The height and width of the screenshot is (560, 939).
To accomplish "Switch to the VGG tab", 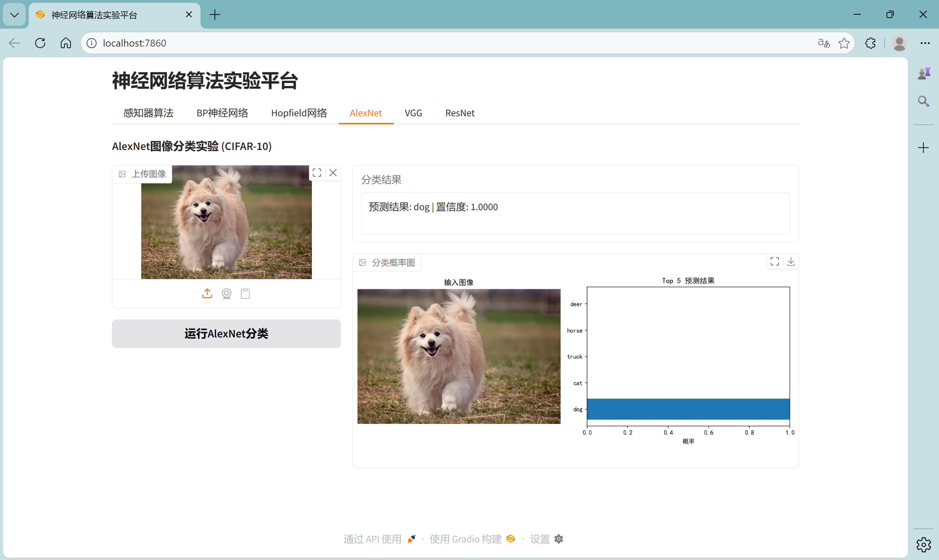I will 413,113.
